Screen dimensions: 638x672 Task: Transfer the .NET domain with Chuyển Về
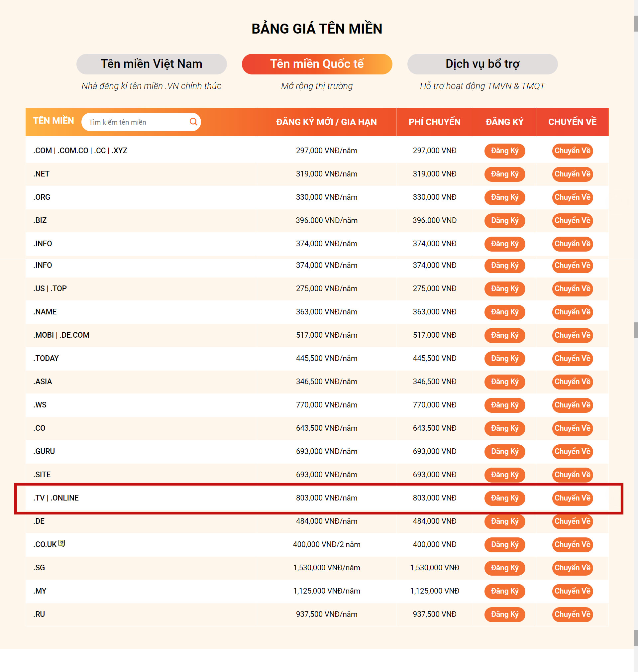tap(572, 174)
